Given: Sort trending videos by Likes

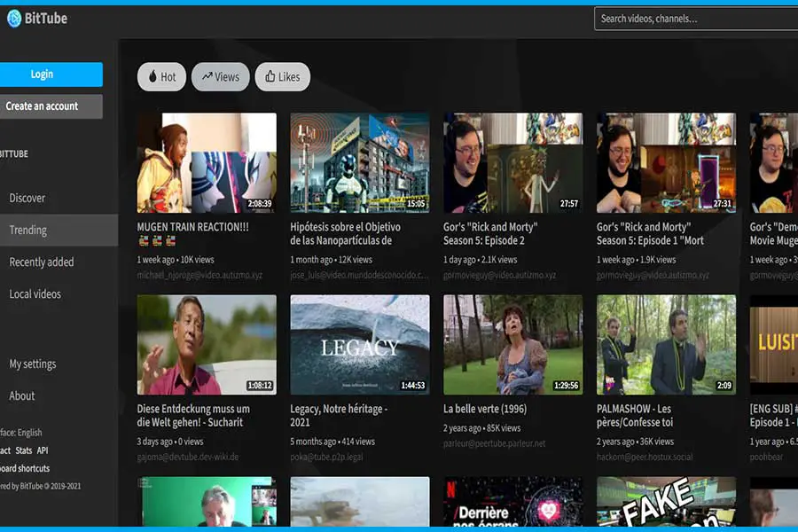Looking at the screenshot, I should coord(283,77).
